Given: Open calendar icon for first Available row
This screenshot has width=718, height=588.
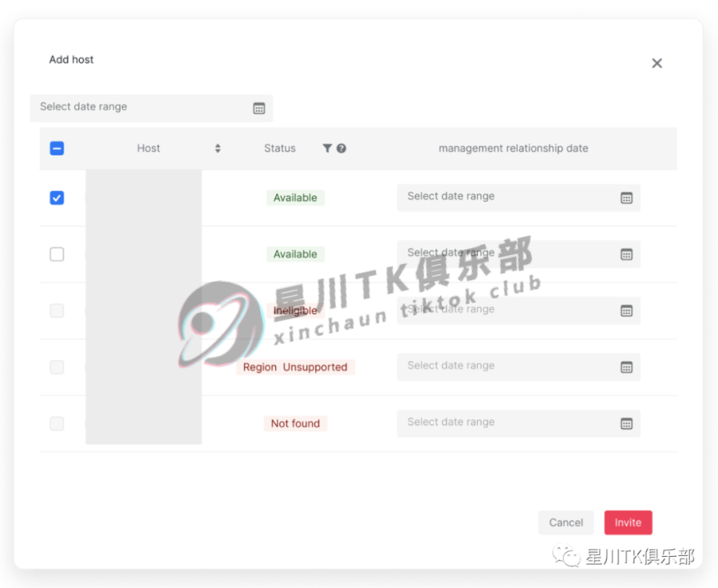Looking at the screenshot, I should pyautogui.click(x=626, y=198).
